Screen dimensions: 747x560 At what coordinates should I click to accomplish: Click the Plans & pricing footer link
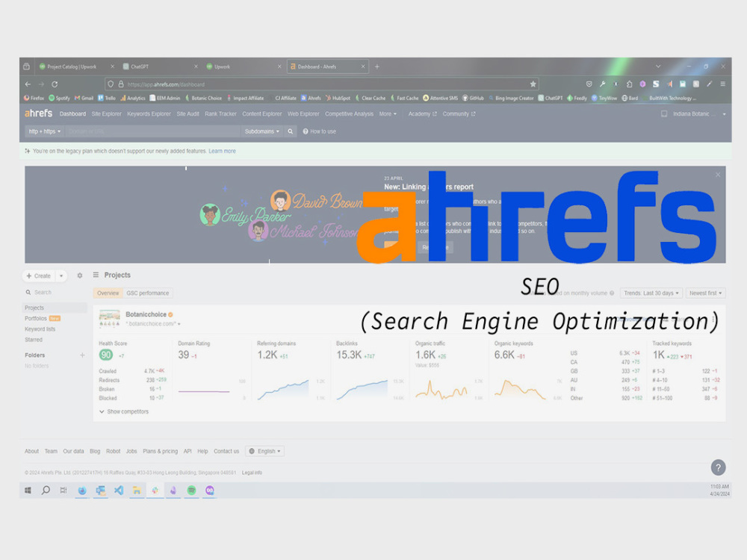(x=160, y=451)
